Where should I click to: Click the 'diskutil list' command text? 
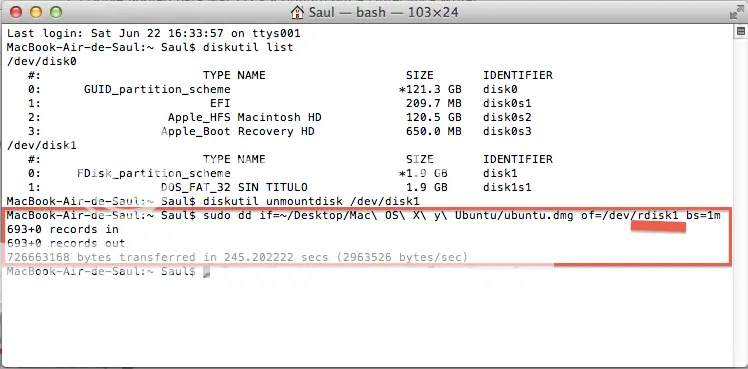coord(248,47)
